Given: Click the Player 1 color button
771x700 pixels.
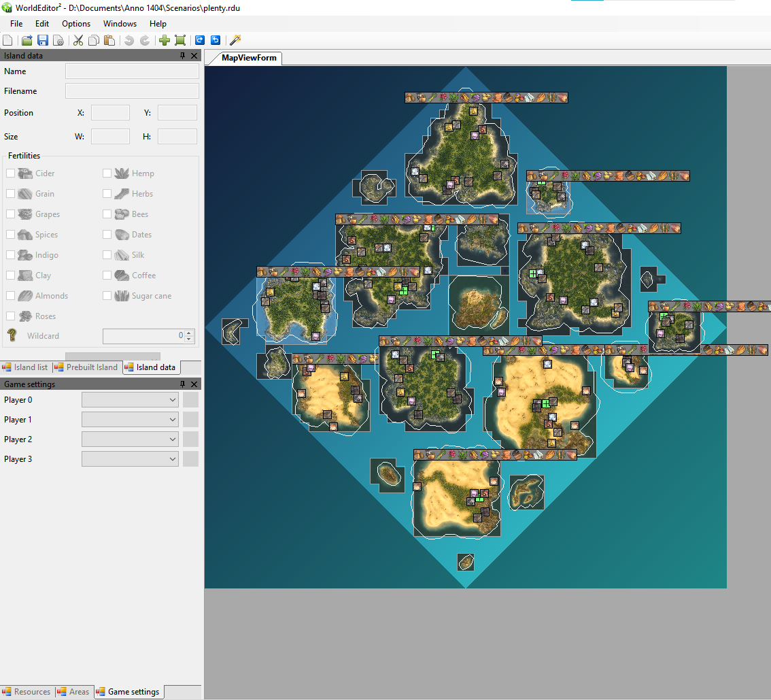Looking at the screenshot, I should coord(191,420).
